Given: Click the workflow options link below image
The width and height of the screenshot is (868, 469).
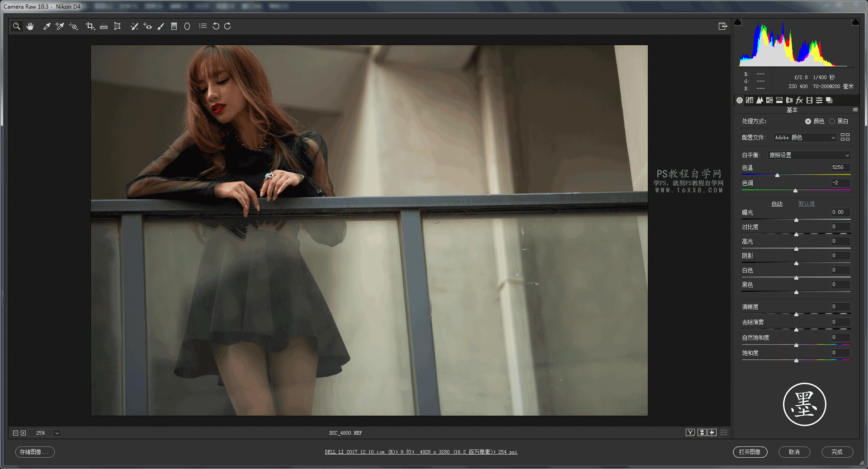Looking at the screenshot, I should click(x=420, y=452).
